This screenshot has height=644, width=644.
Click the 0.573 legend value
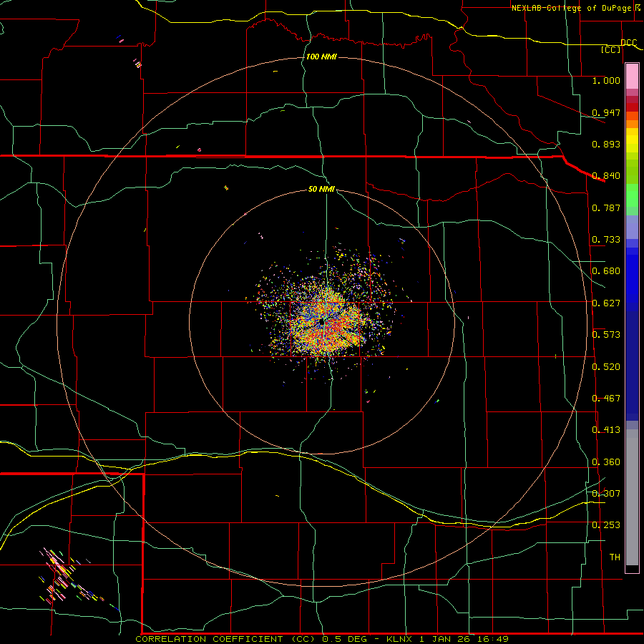[606, 335]
